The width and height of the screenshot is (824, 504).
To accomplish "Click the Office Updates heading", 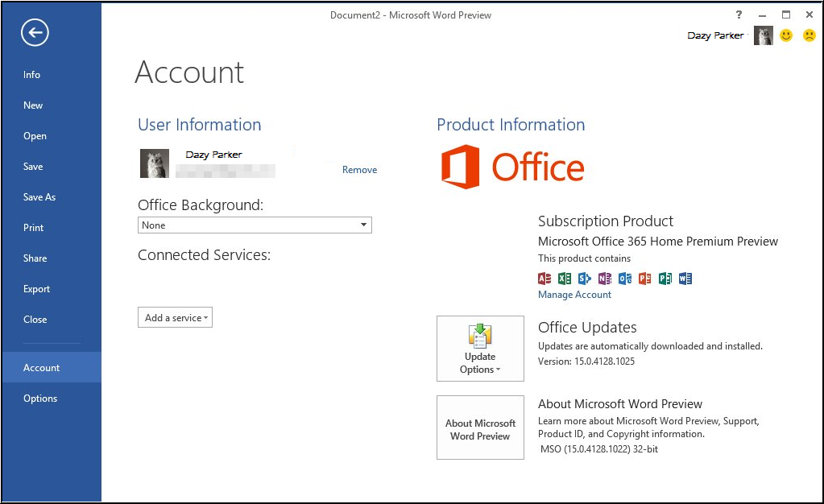I will (x=587, y=328).
